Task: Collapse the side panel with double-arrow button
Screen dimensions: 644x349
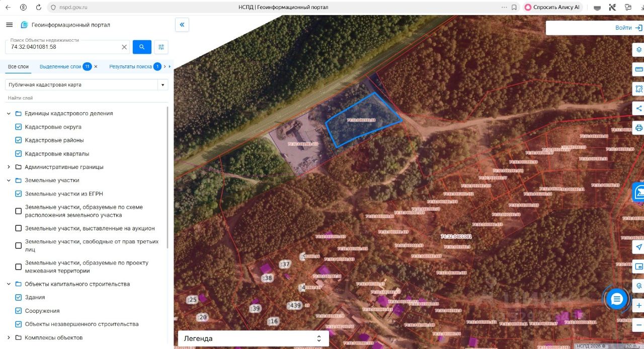Action: [x=182, y=25]
